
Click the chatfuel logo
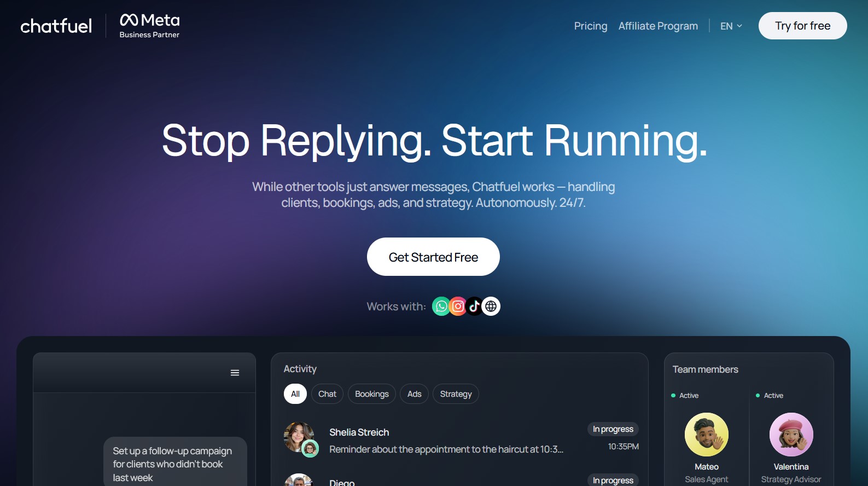coord(56,26)
